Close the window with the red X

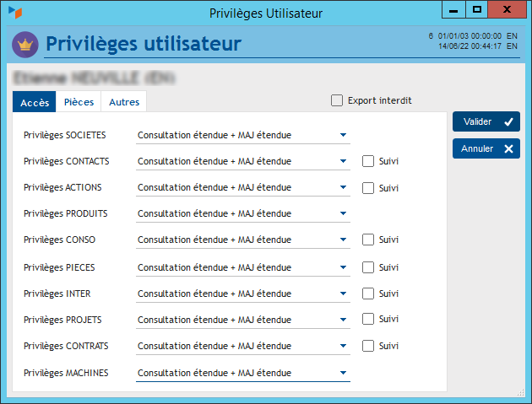(x=506, y=9)
